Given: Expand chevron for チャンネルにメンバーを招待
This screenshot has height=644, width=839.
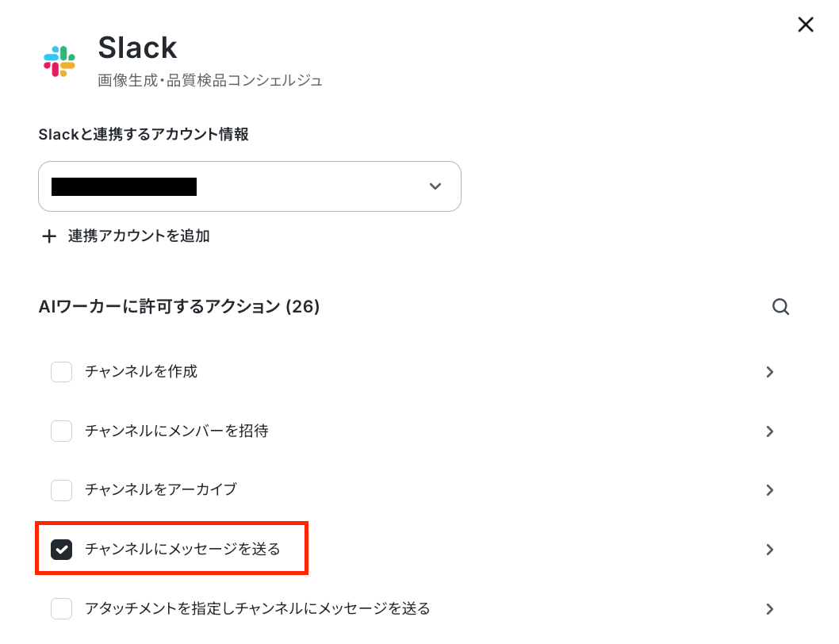Looking at the screenshot, I should coord(769,431).
